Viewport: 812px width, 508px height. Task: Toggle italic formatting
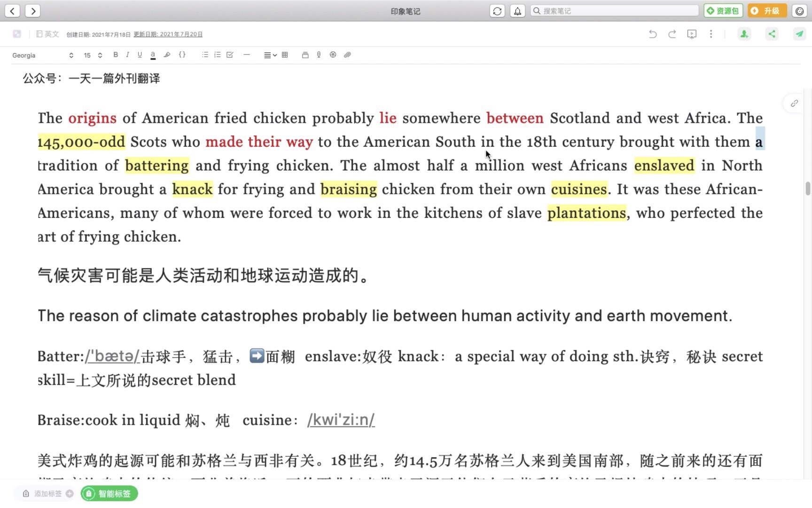127,55
